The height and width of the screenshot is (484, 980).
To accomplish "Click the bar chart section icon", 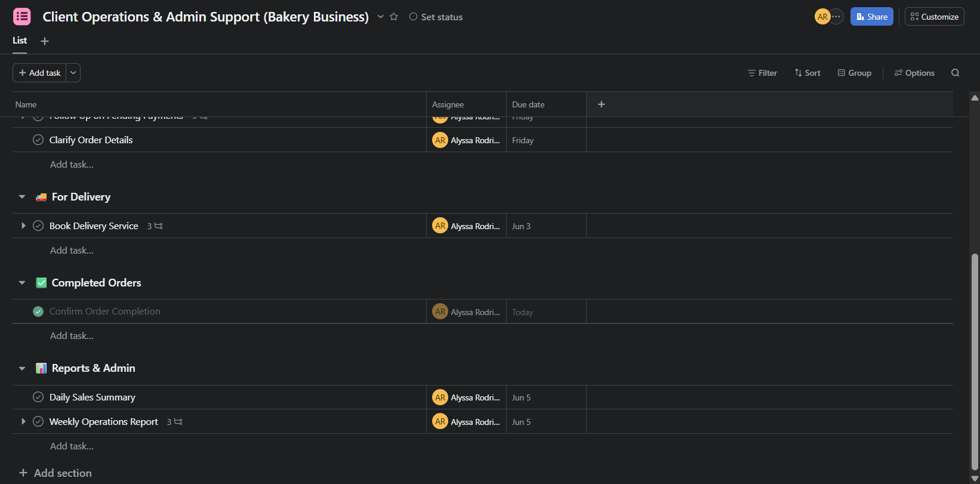I will pyautogui.click(x=41, y=368).
